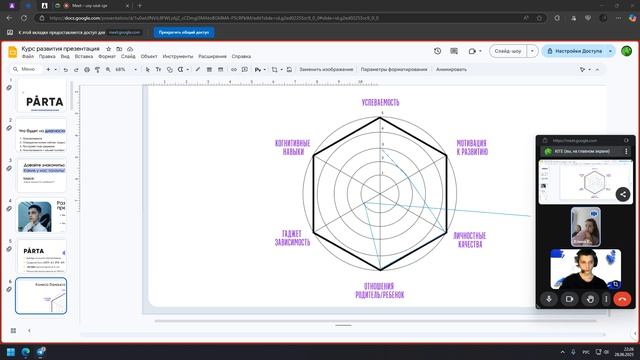Click three-dot menu in Meet popup header
This screenshot has height=360, width=640.
(x=626, y=151)
